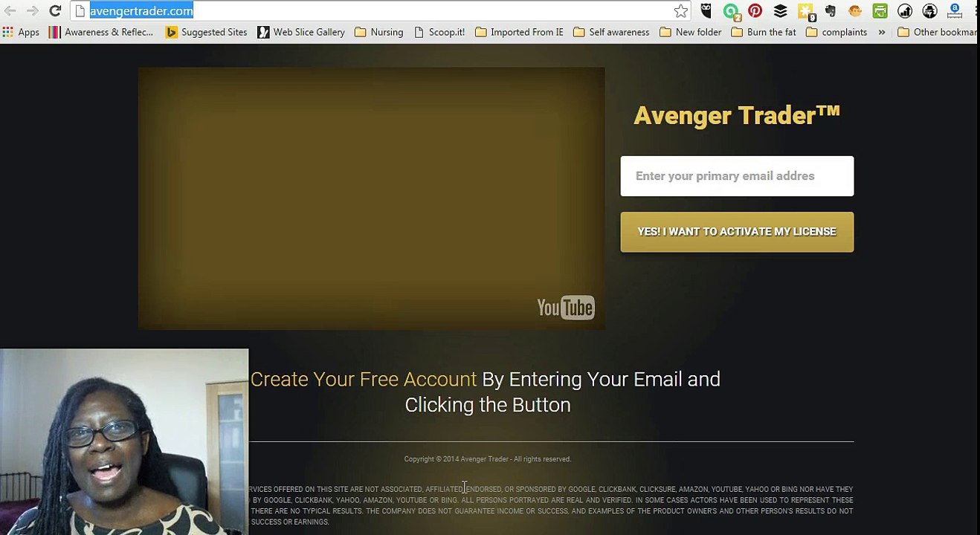Open the Awareness & Reflec... bookmark
Screen dimensions: 980x535
point(101,32)
